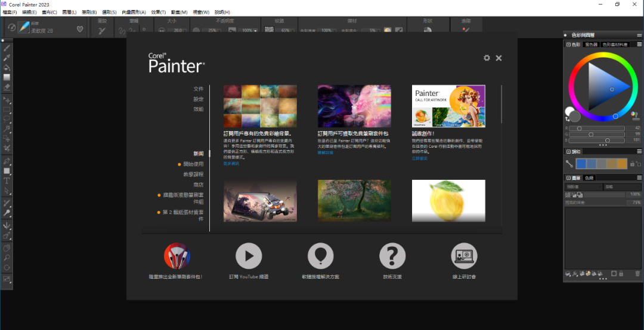Toggle the clone color stamp button
The image size is (644, 330).
634,115
